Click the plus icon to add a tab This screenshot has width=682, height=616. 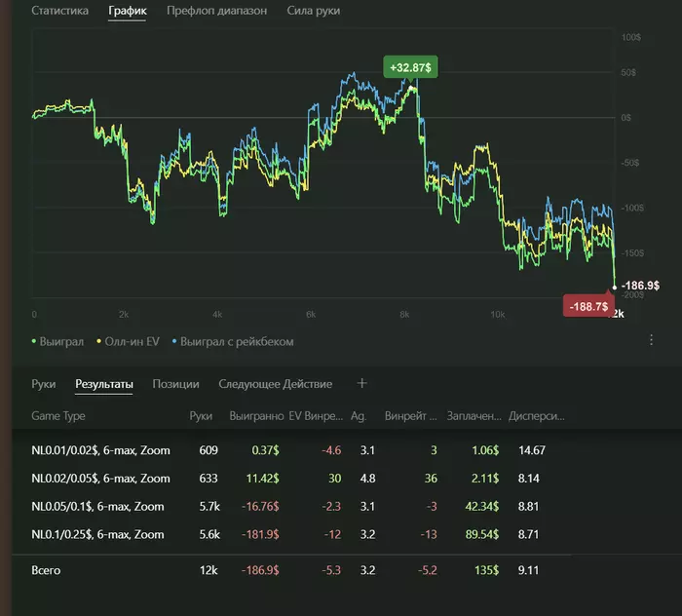click(362, 384)
